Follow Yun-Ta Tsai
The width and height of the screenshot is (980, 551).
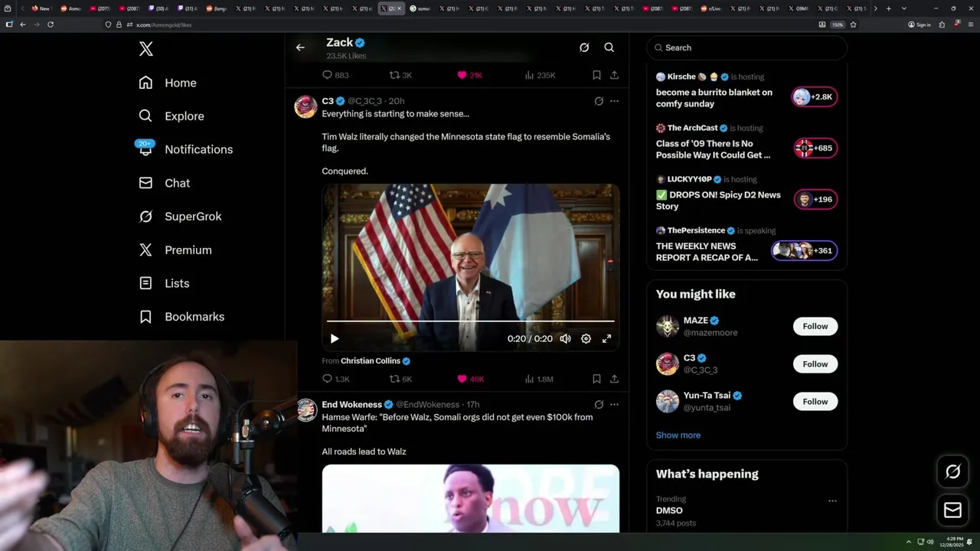coord(815,401)
